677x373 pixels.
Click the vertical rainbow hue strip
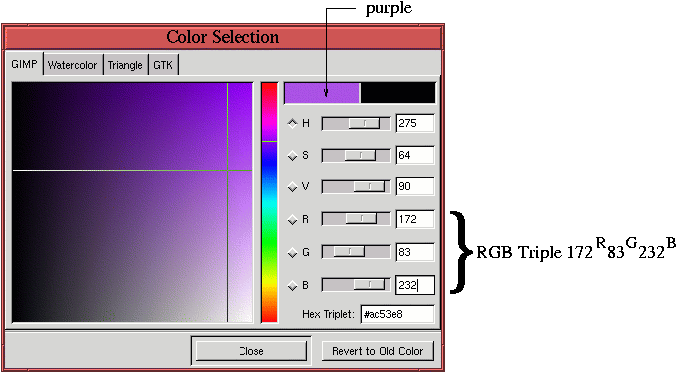tap(269, 202)
